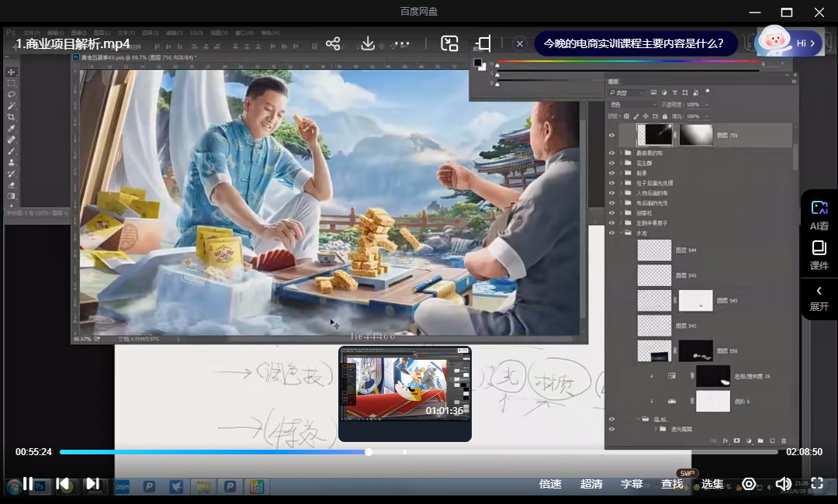Select the Brush tool
The image size is (838, 504).
click(11, 151)
